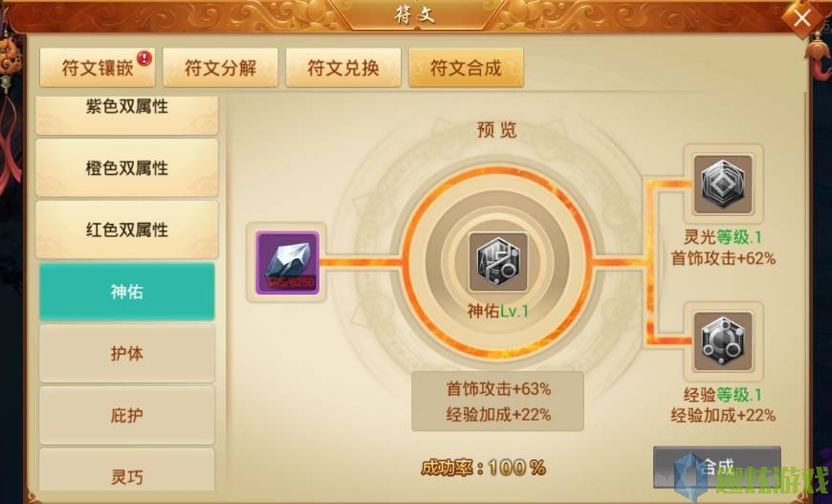832x504 pixels.
Task: Select 庇护 in the rune list
Action: click(x=127, y=415)
